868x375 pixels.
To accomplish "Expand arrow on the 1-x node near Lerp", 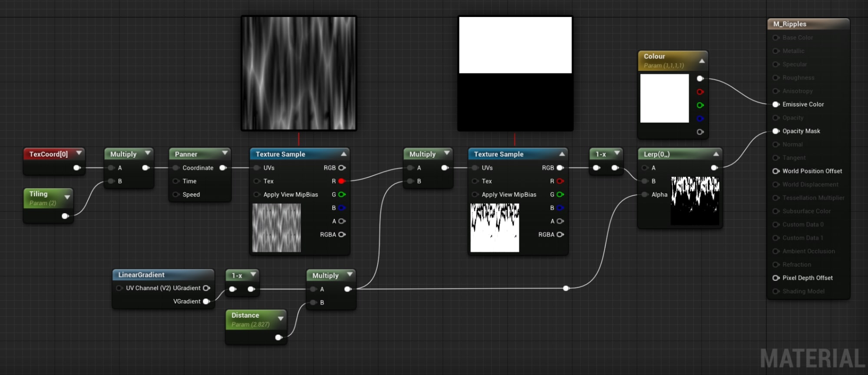I will tap(617, 153).
